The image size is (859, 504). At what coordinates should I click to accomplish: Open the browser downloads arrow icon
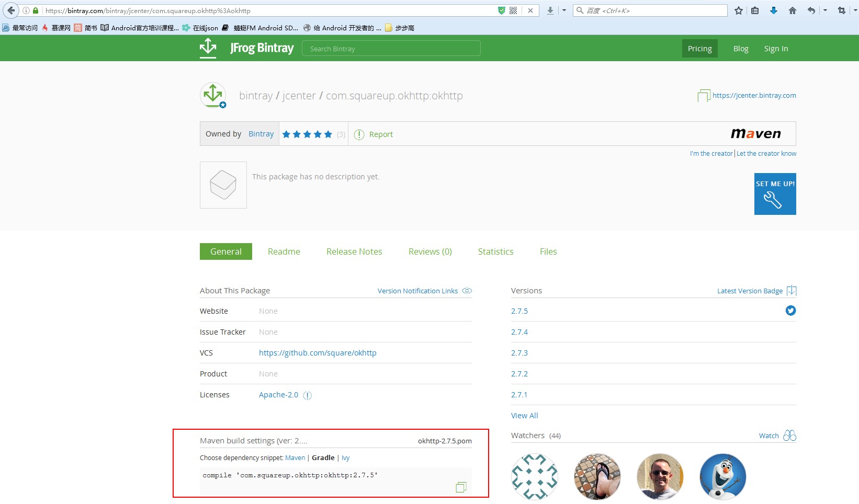(x=550, y=10)
